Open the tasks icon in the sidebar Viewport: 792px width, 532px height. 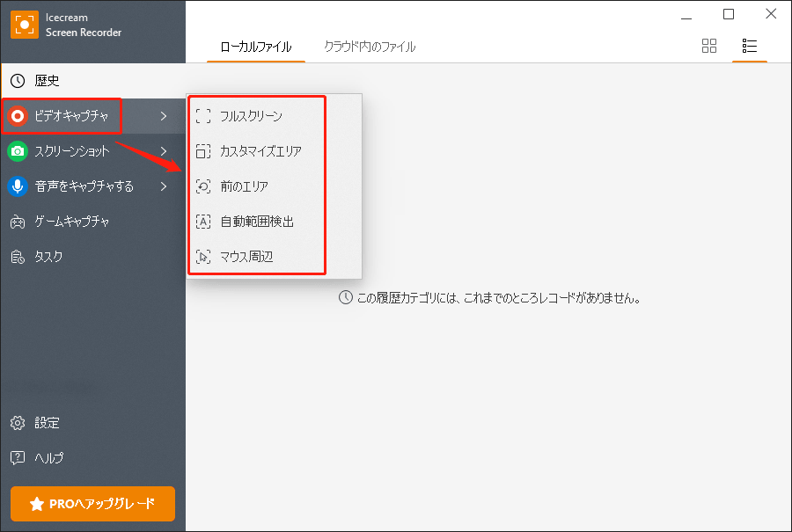pos(18,257)
